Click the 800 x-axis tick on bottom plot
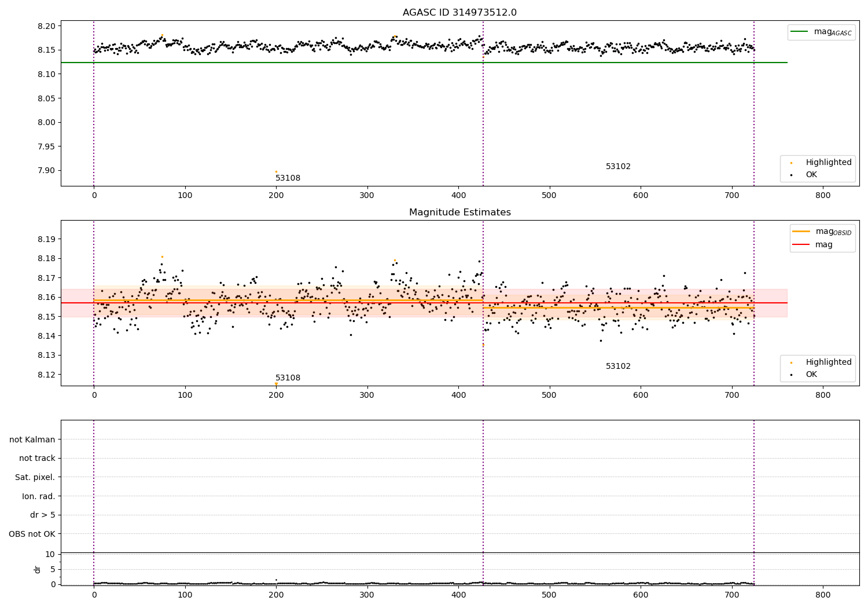 tap(823, 595)
